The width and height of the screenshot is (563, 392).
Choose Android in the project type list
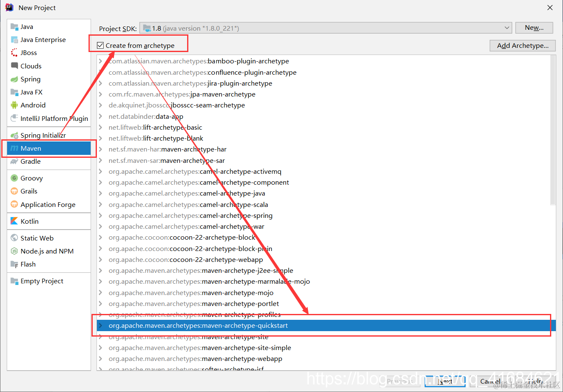pyautogui.click(x=49, y=105)
